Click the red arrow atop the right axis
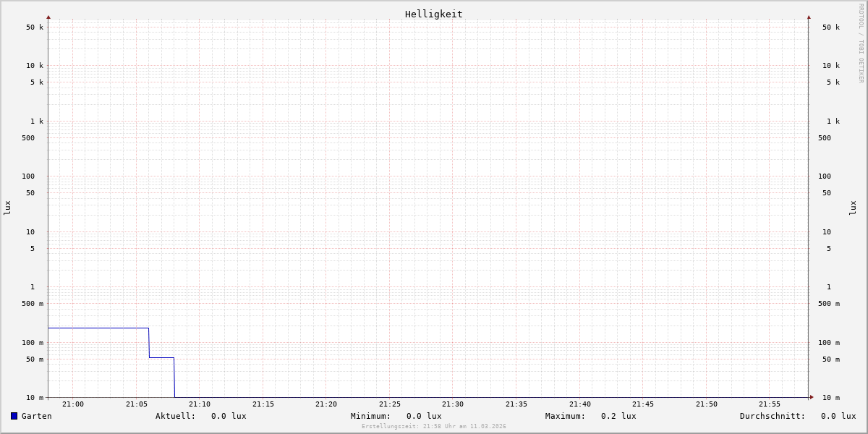Viewport: 868px width, 434px height. point(809,17)
